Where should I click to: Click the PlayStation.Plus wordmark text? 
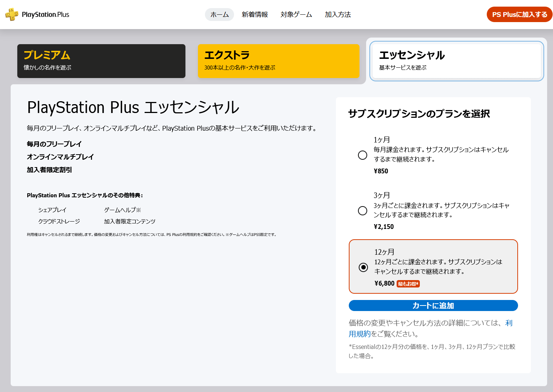coord(46,14)
